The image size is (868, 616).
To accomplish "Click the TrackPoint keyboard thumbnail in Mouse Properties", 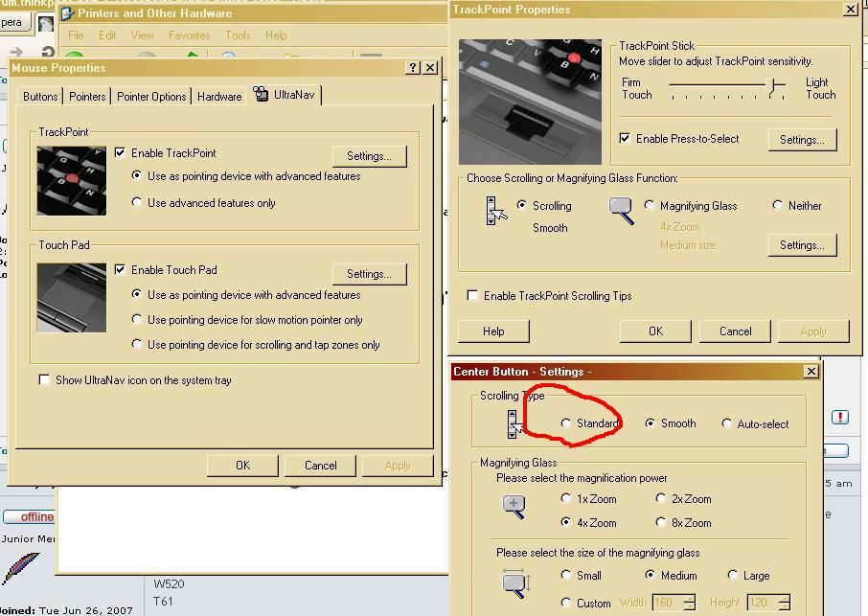I will pyautogui.click(x=72, y=180).
